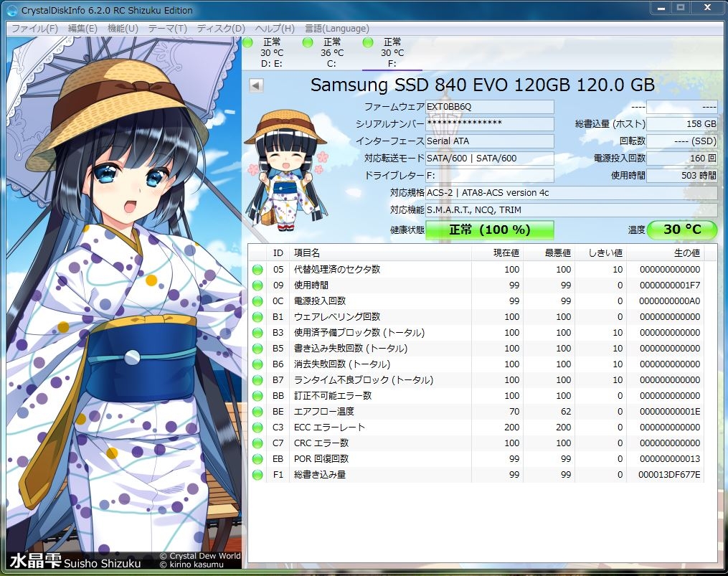Open the テーマ(T) menu
Screen dimensions: 728x576
(x=167, y=29)
